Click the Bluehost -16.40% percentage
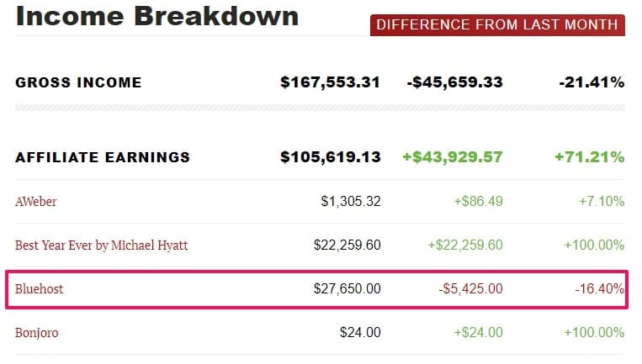Screen dimensions: 642x364 click(599, 288)
